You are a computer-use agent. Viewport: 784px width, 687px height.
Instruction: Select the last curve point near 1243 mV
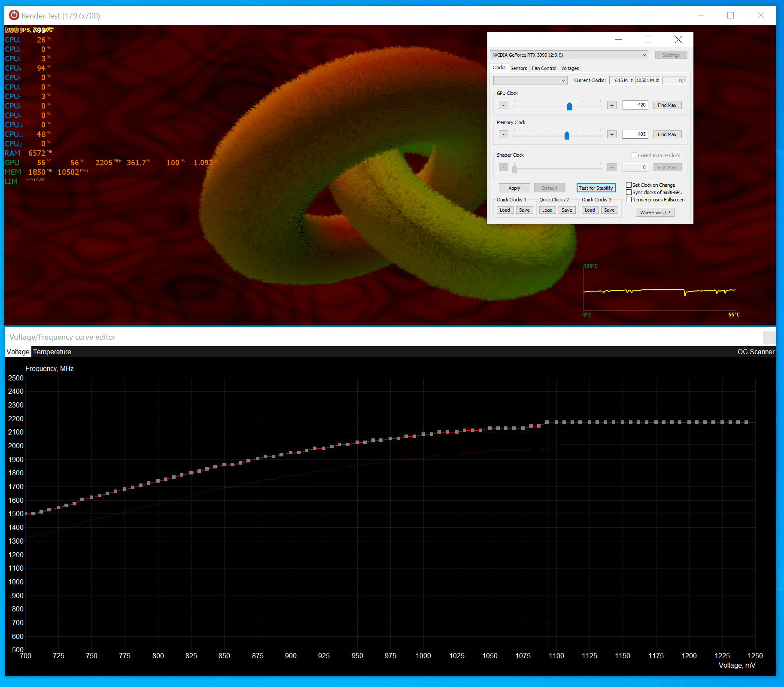pos(747,422)
